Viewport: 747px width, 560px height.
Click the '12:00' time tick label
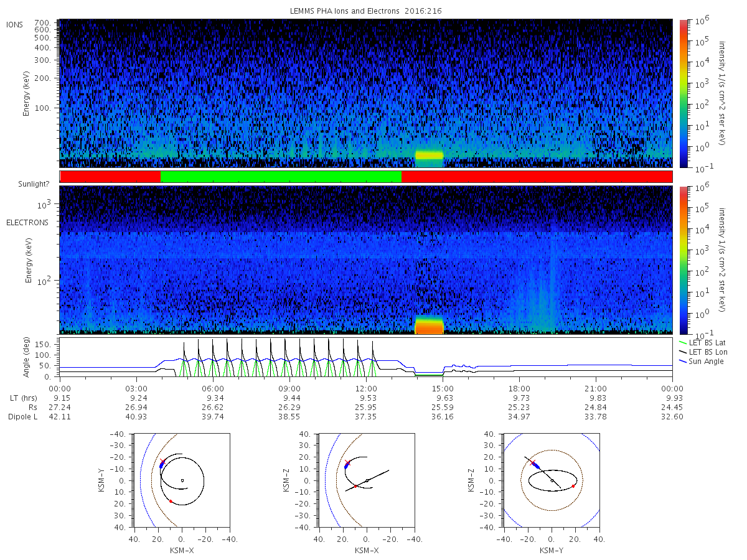pos(366,389)
